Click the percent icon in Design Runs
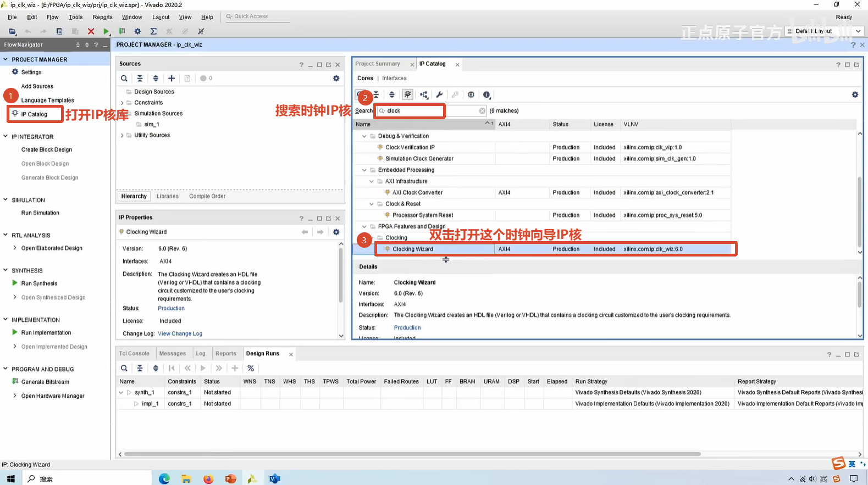 [x=251, y=368]
